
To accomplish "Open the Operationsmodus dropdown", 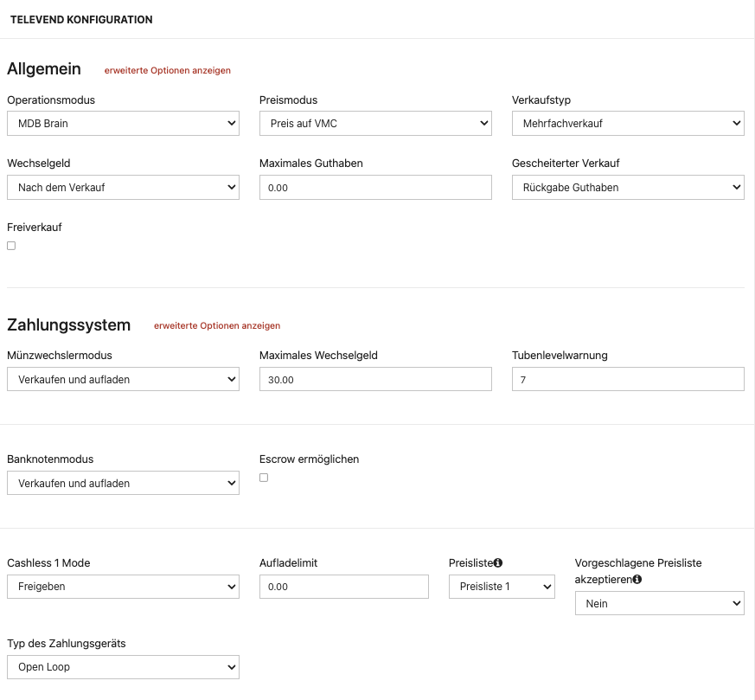I will coord(123,124).
